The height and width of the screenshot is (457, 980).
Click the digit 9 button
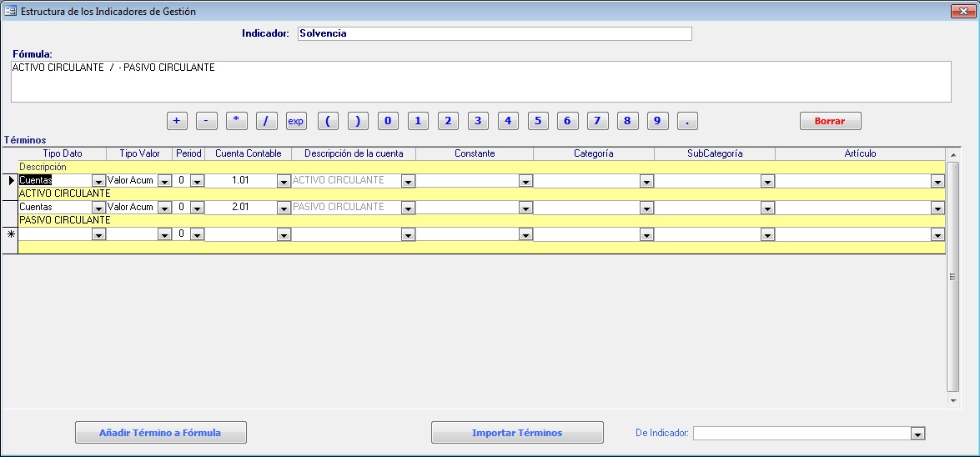(657, 121)
